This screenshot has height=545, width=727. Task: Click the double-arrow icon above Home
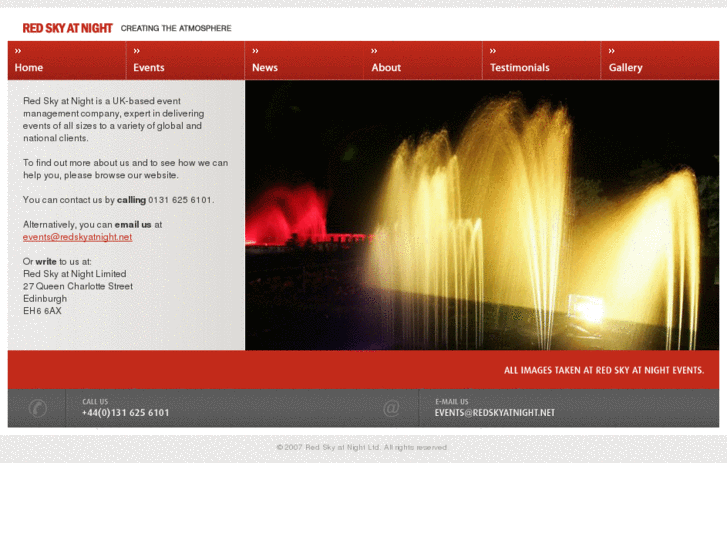coord(18,51)
